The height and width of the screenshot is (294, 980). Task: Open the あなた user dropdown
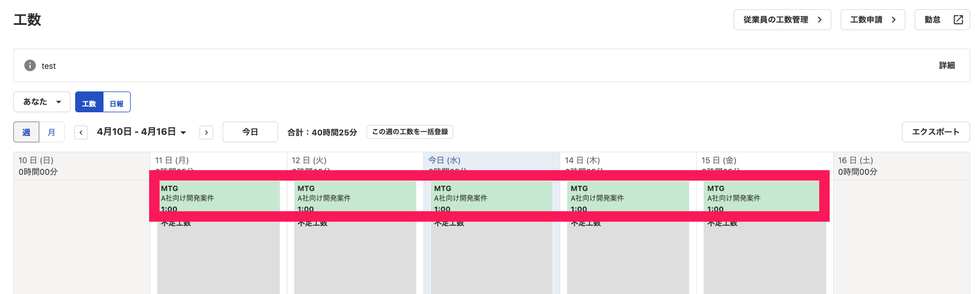42,102
